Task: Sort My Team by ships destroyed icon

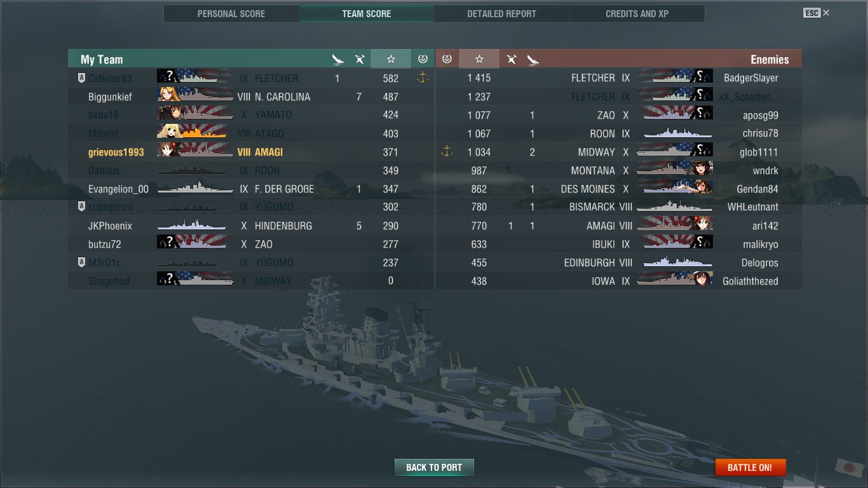Action: coord(337,60)
